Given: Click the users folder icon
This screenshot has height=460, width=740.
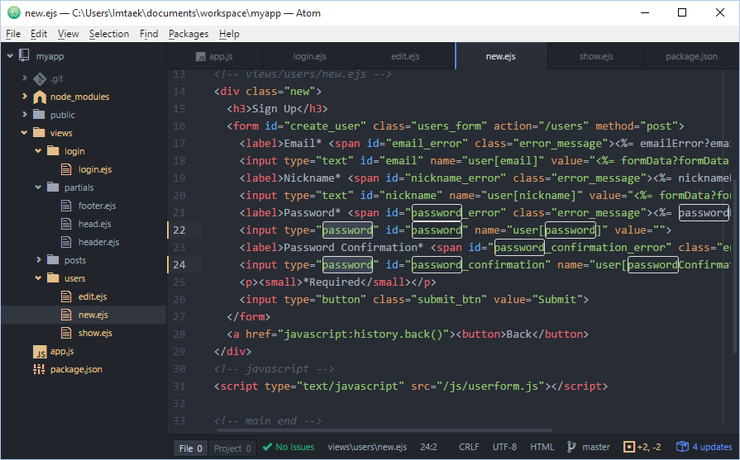Looking at the screenshot, I should tap(53, 278).
